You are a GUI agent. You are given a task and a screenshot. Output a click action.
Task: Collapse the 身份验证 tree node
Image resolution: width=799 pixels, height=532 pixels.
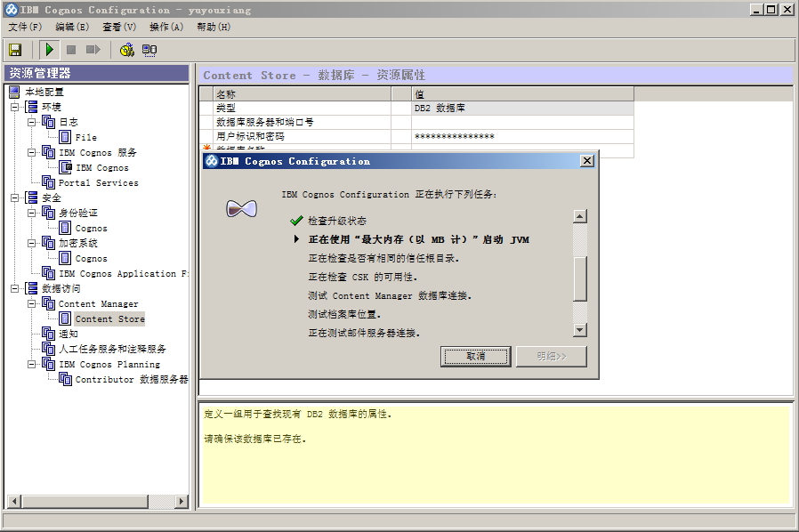click(32, 213)
